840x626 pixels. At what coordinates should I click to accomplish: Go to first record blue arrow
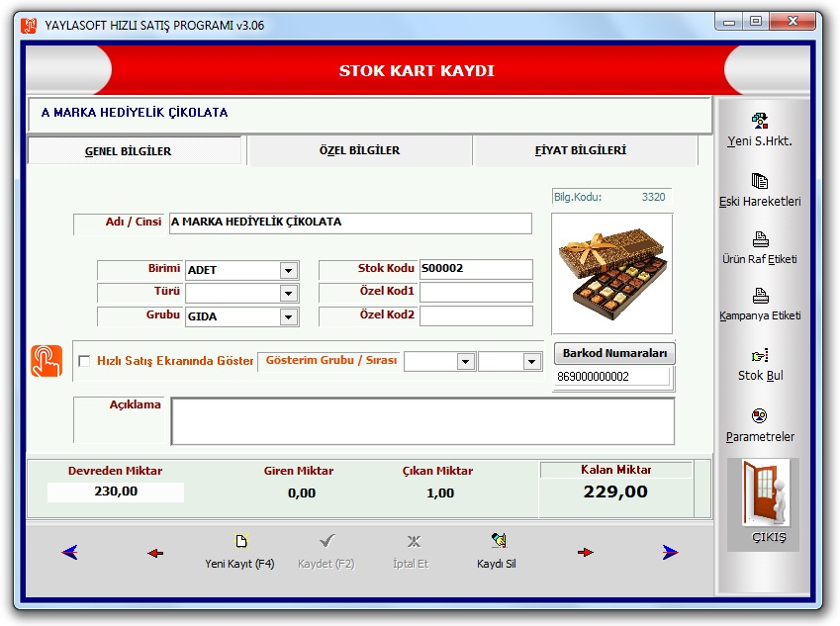click(69, 552)
